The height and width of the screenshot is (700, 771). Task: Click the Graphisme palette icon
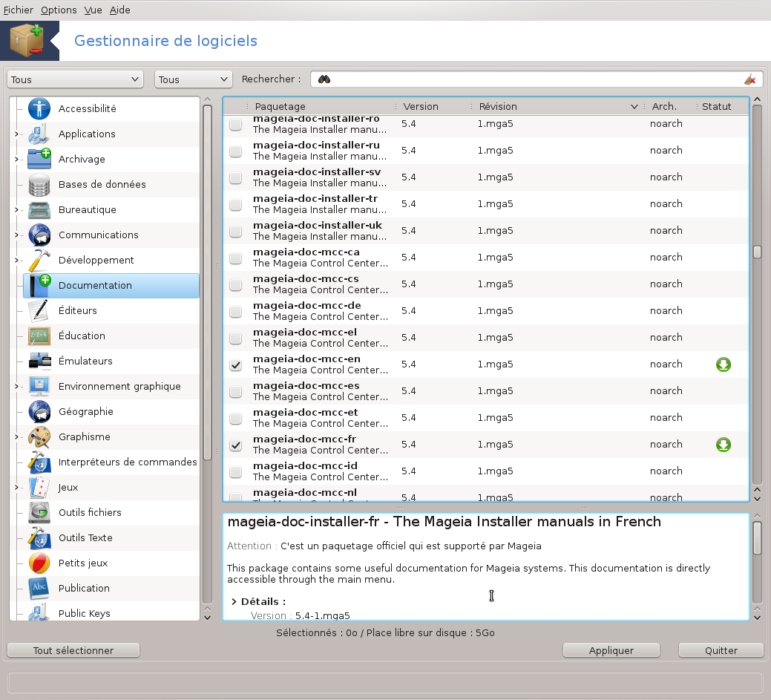39,436
